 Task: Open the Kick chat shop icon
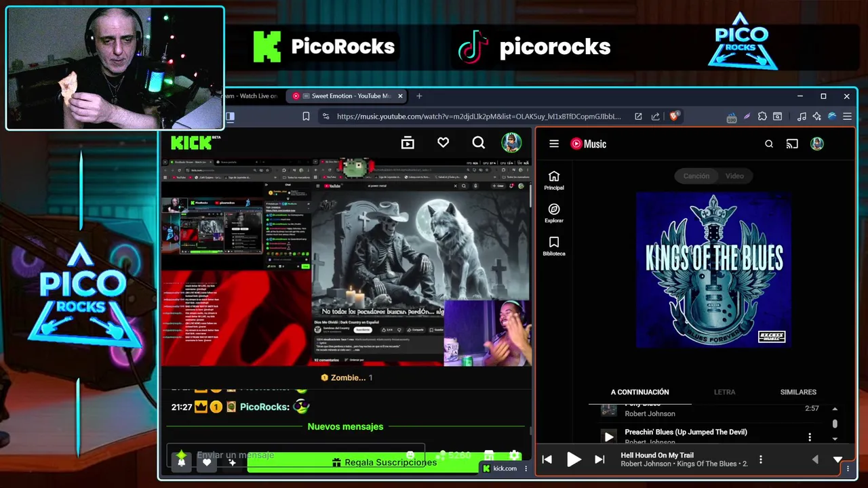(x=490, y=455)
